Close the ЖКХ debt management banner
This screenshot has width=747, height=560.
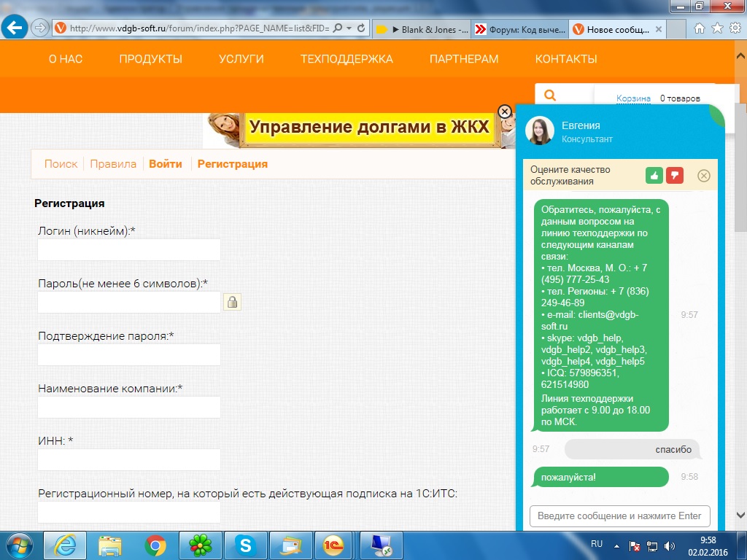pos(504,112)
